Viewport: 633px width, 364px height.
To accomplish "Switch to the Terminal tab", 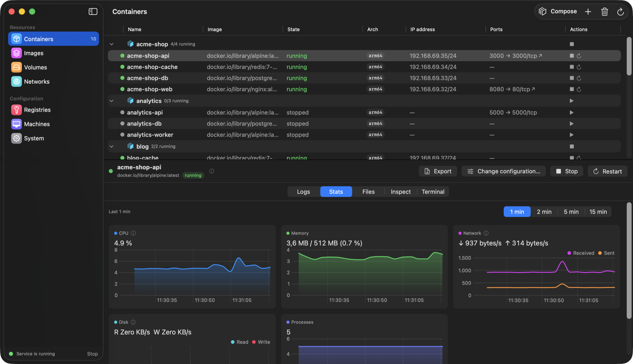I will pyautogui.click(x=433, y=192).
